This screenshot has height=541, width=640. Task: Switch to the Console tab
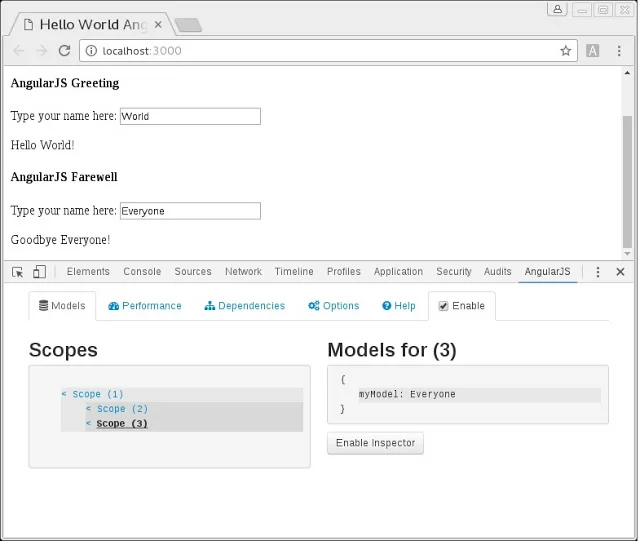[142, 272]
